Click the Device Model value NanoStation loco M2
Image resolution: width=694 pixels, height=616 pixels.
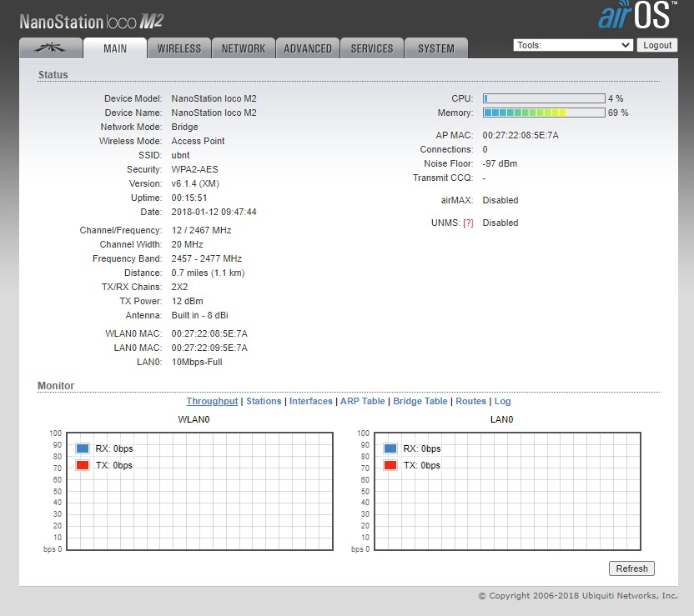pos(214,98)
